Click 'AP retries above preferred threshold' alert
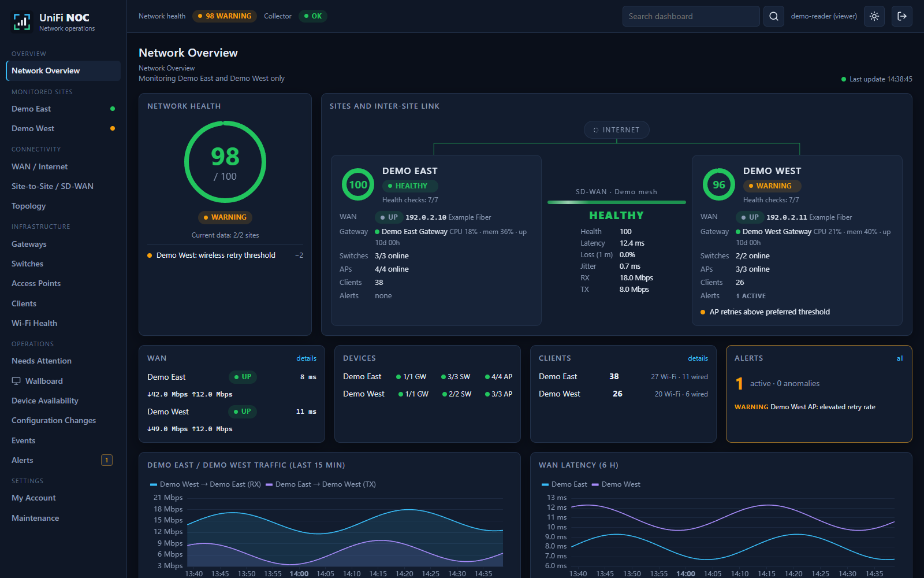The width and height of the screenshot is (924, 578). click(765, 312)
